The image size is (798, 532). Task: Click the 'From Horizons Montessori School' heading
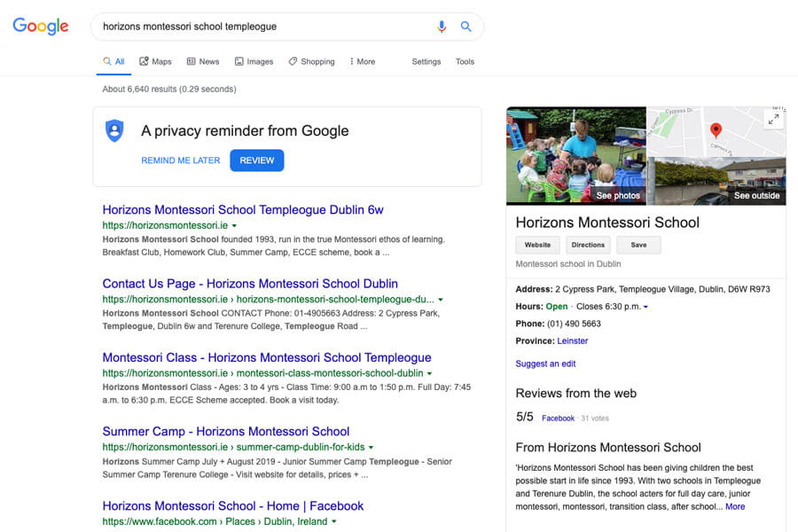click(x=608, y=448)
